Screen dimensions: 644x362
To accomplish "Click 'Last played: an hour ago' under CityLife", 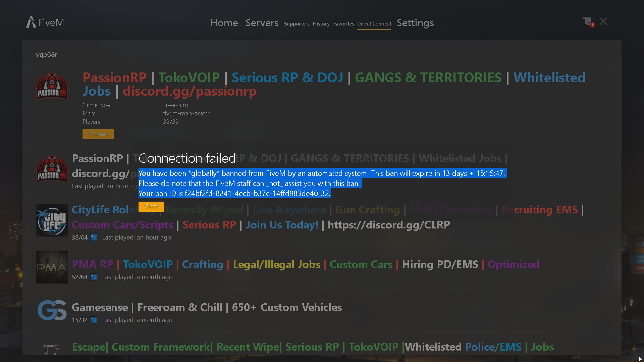I will click(x=137, y=238).
